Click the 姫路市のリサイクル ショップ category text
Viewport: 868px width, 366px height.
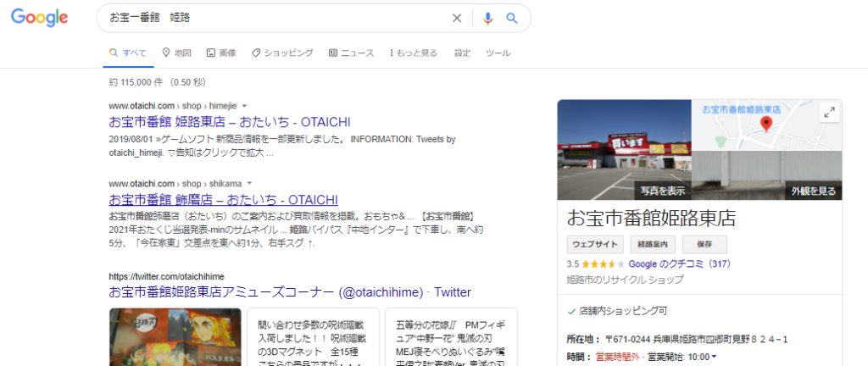[x=625, y=280]
